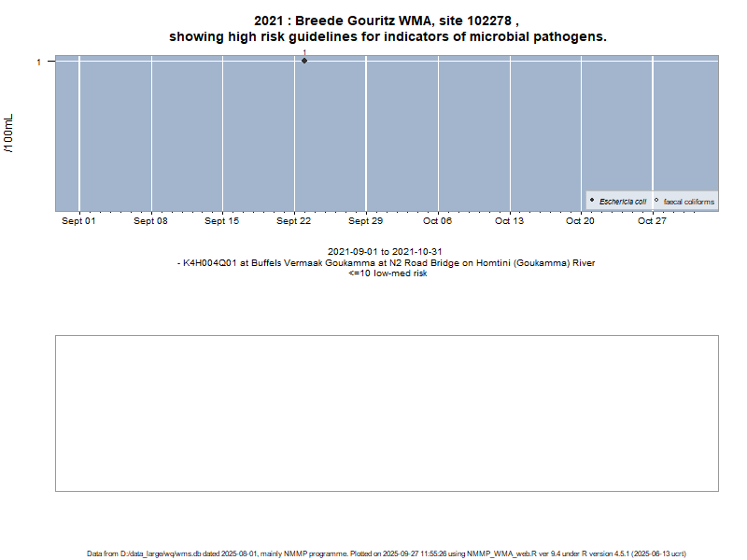
Task: Select the faecal coliforms legend label
Action: click(x=689, y=202)
